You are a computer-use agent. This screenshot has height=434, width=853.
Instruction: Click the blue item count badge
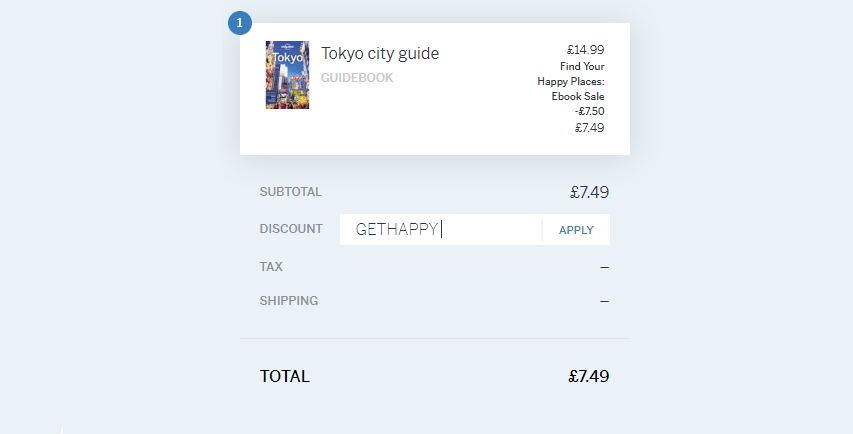tap(240, 23)
